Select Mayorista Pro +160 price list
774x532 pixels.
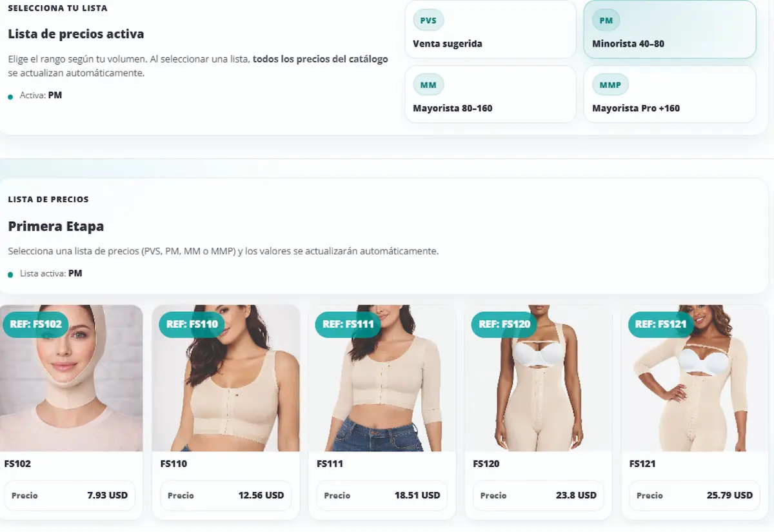click(x=670, y=94)
